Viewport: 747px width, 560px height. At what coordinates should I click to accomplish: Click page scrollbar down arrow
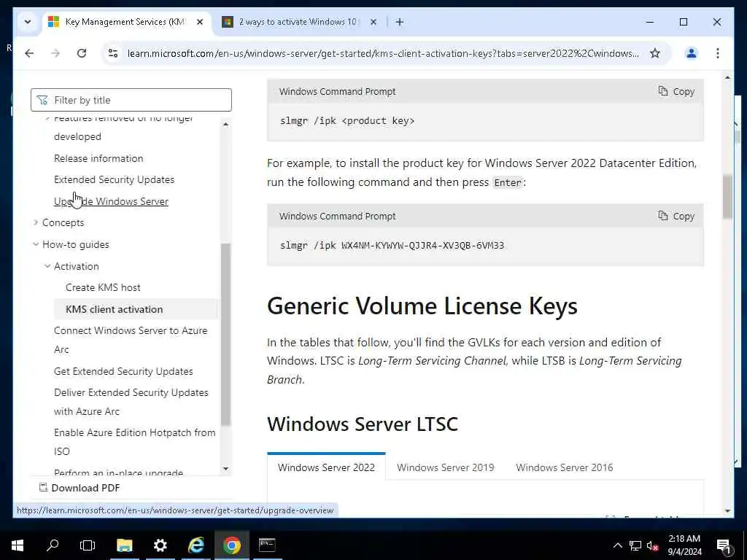(727, 511)
